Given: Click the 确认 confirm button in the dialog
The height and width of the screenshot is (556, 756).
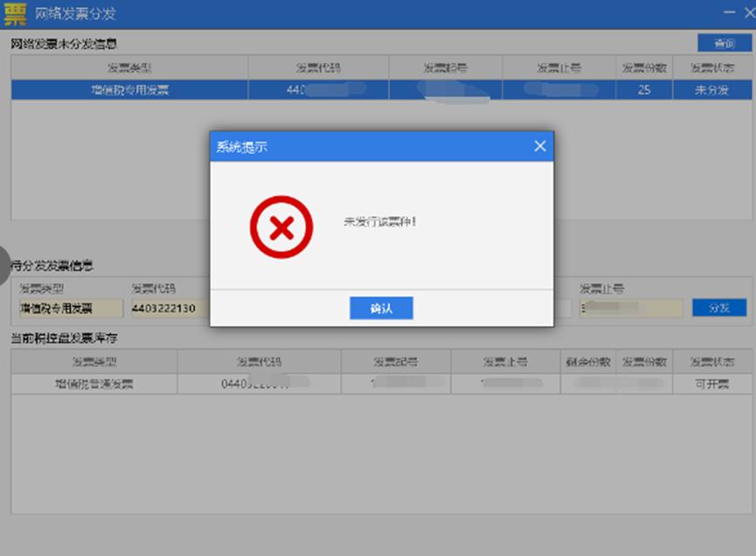Looking at the screenshot, I should (x=382, y=308).
